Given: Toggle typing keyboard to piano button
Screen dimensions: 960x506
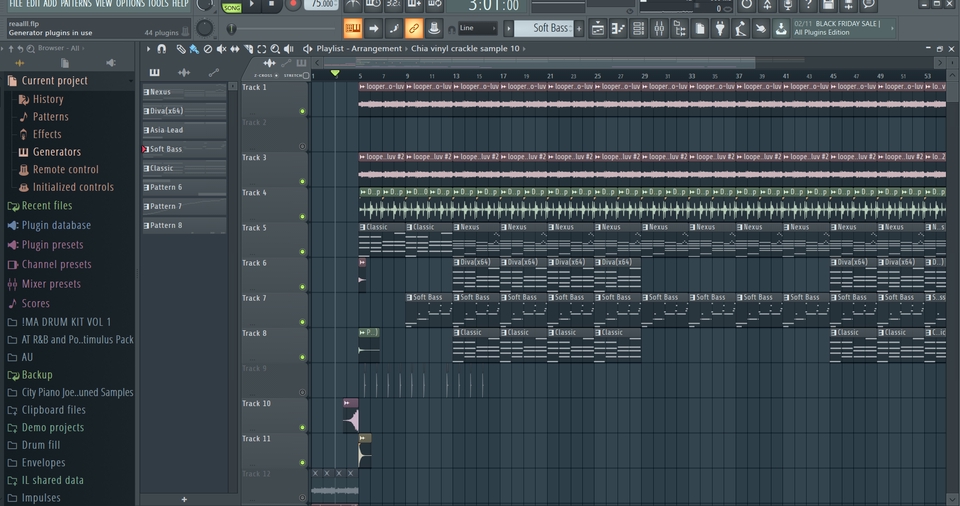Looking at the screenshot, I should pyautogui.click(x=353, y=28).
